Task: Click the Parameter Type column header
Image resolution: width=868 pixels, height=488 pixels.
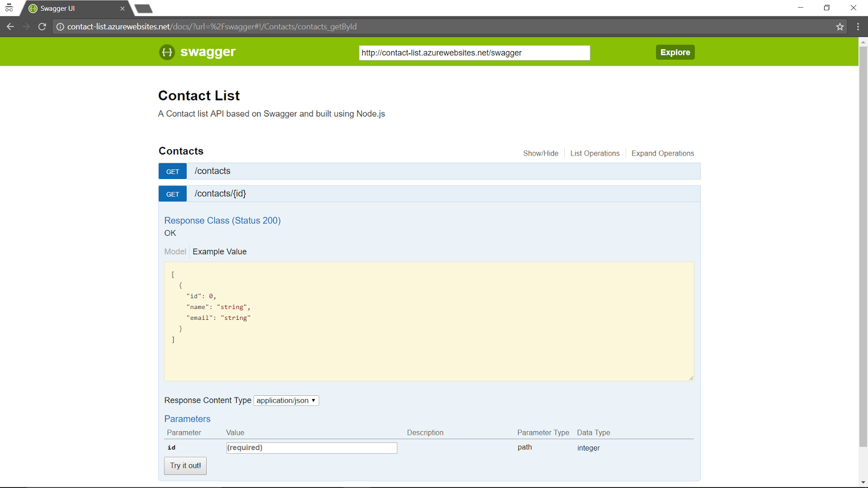Action: (543, 433)
